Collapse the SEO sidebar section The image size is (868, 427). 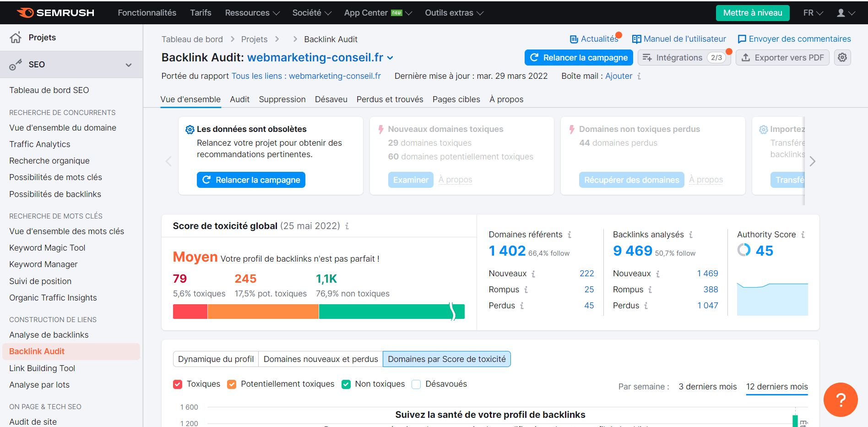point(129,65)
